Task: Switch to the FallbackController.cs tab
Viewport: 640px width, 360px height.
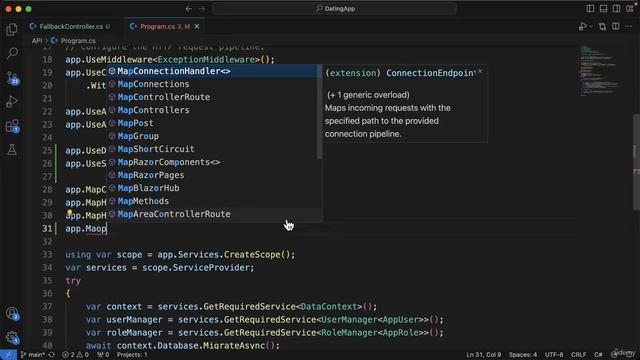Action: point(70,27)
